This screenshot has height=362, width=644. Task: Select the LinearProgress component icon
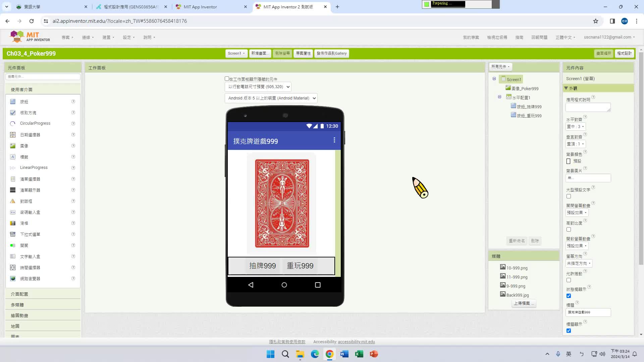pyautogui.click(x=13, y=168)
